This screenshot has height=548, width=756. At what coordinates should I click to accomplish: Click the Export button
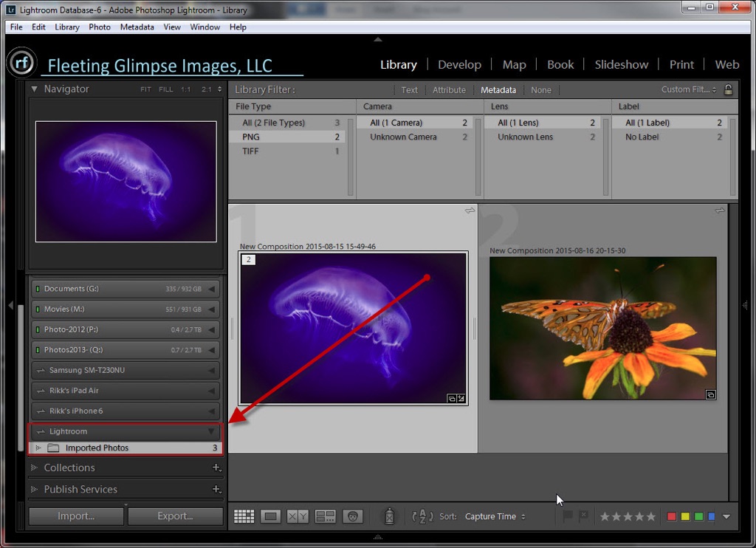coord(175,516)
